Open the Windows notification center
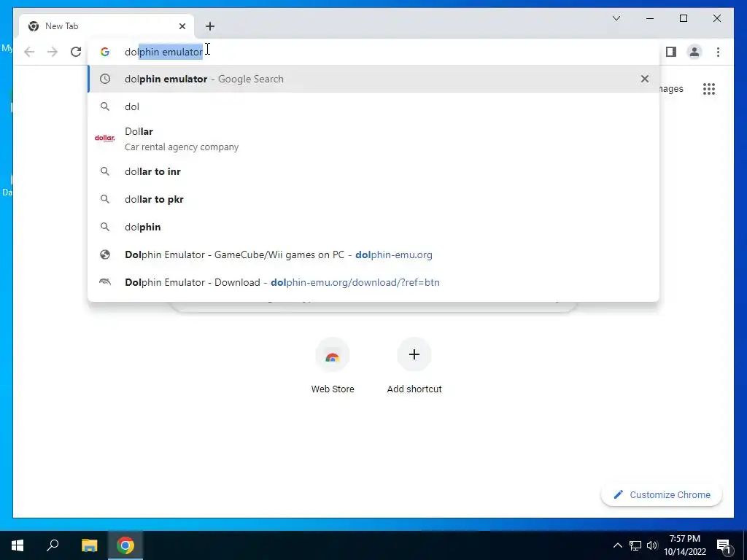The image size is (747, 560). tap(724, 545)
